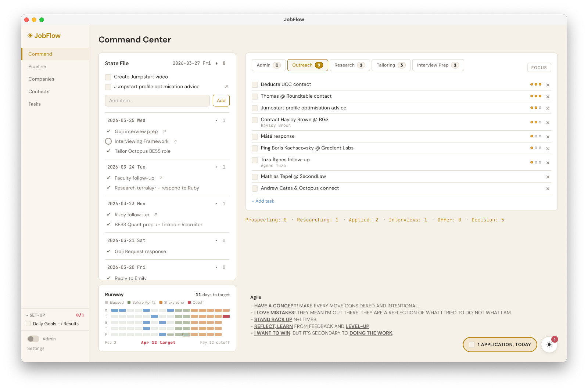588x390 pixels.
Task: Enable the Admin toggle switch
Action: coord(33,339)
